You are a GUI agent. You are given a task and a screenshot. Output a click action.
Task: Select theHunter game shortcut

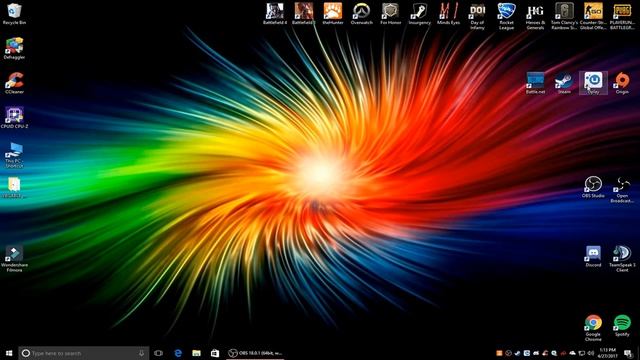click(x=333, y=13)
